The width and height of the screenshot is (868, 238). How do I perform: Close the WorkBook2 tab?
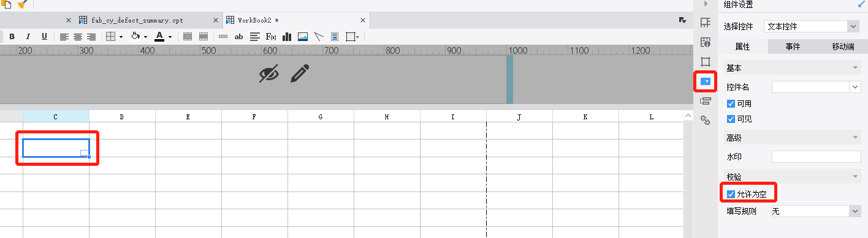363,20
